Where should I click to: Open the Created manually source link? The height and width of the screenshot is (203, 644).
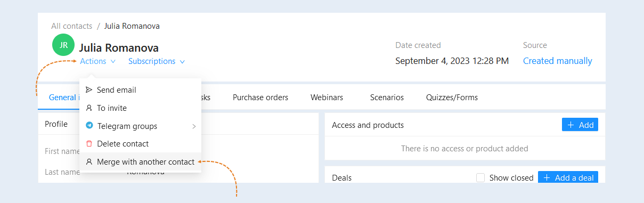pos(558,61)
